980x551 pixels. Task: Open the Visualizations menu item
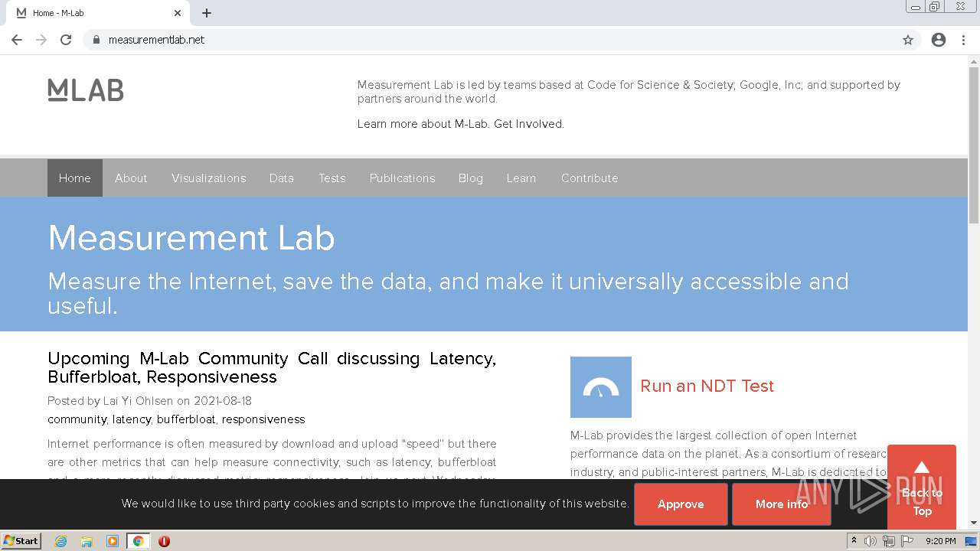point(209,178)
